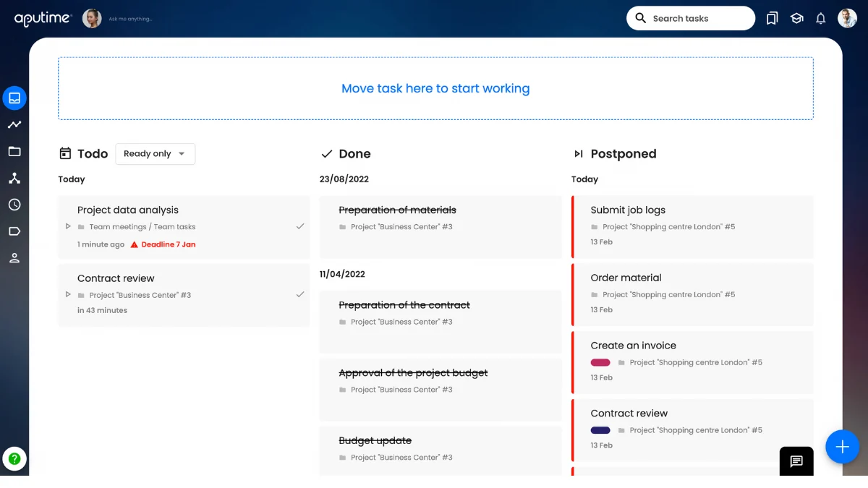This screenshot has width=868, height=488.
Task: Click the Todo calendar icon
Action: (x=65, y=153)
